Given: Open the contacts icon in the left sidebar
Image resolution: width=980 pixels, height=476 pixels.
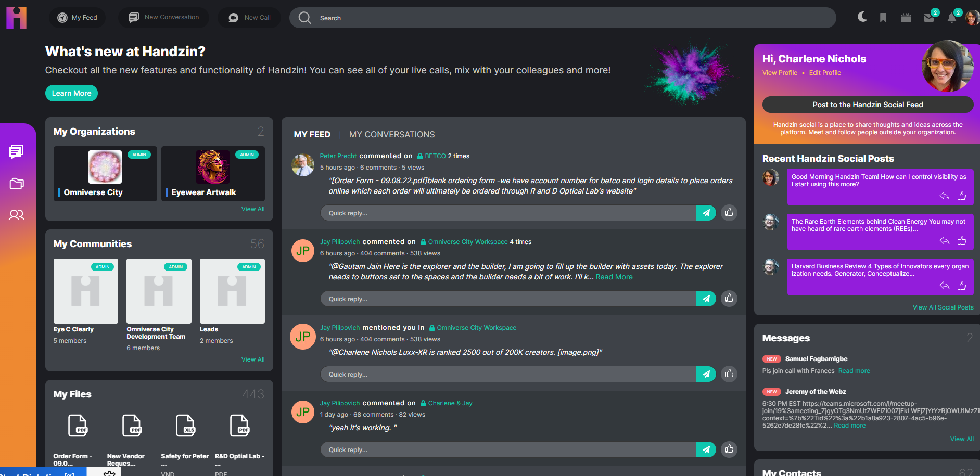Looking at the screenshot, I should click(x=17, y=214).
